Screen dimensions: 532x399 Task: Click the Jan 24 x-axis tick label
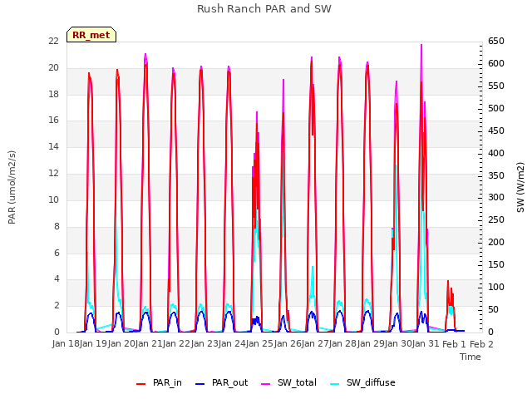[232, 344]
